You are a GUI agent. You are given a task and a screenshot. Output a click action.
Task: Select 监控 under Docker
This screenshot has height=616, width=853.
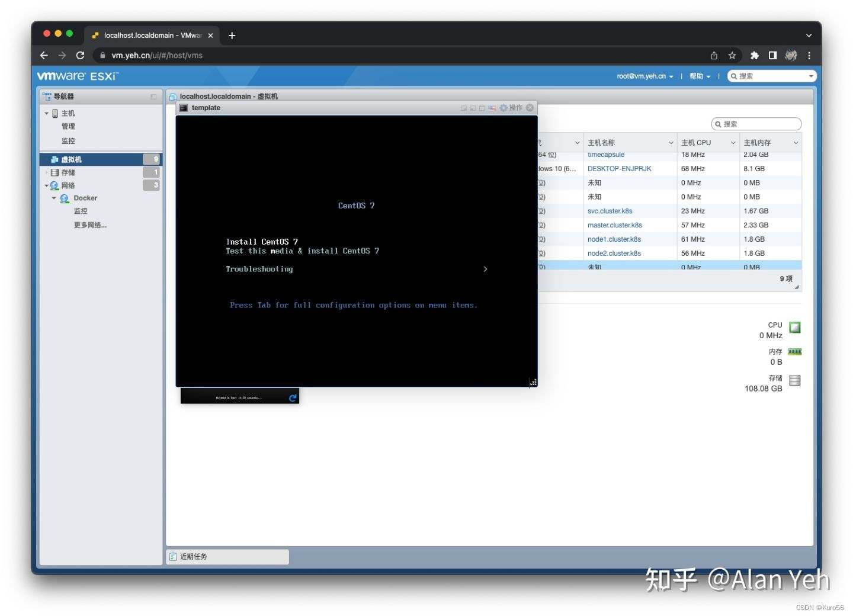tap(81, 211)
